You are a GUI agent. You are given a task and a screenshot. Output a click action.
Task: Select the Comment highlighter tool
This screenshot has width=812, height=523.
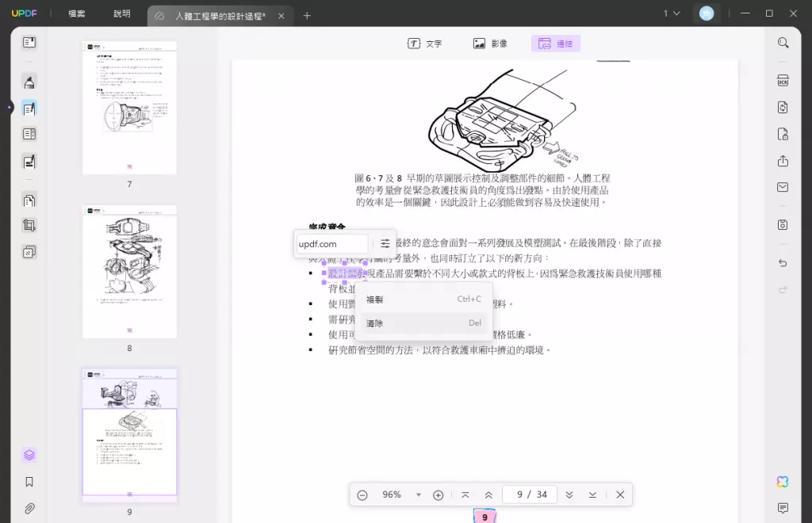[29, 82]
